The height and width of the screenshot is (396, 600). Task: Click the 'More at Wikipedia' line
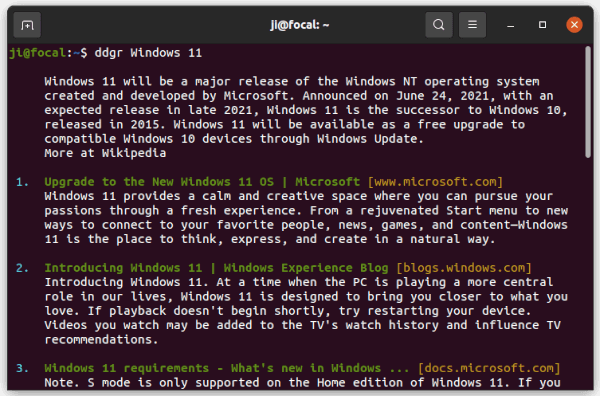point(105,153)
